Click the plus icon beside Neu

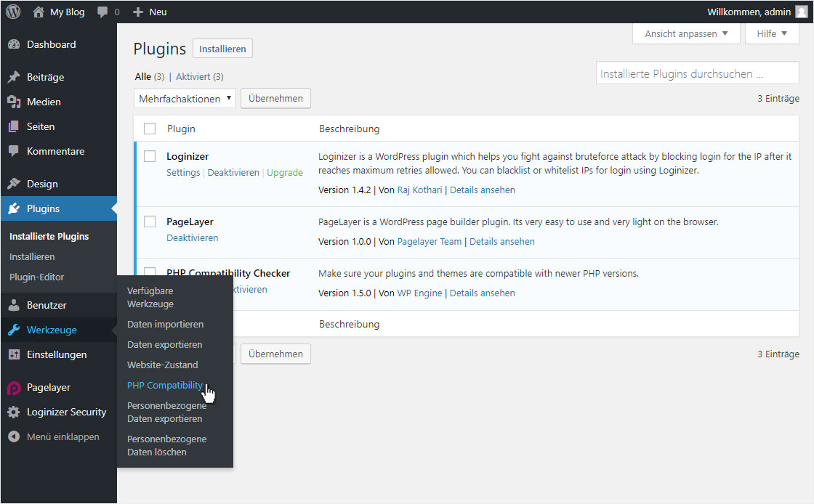tap(137, 12)
